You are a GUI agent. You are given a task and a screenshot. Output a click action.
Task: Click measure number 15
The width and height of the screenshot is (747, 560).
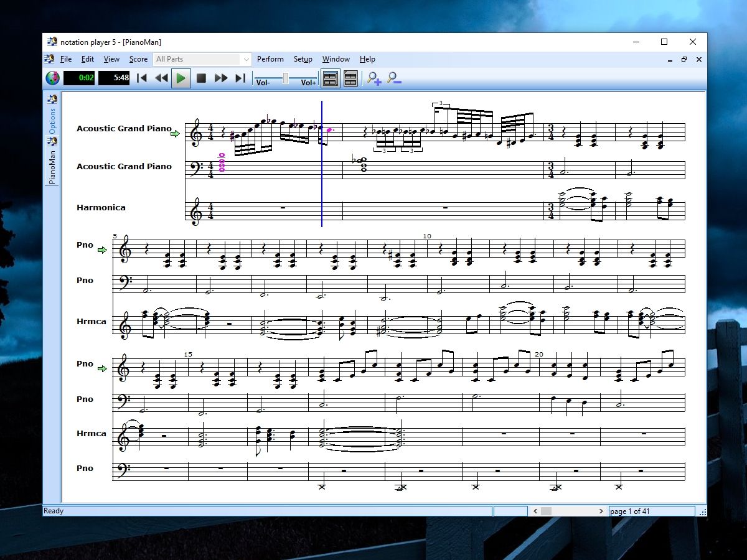point(188,354)
